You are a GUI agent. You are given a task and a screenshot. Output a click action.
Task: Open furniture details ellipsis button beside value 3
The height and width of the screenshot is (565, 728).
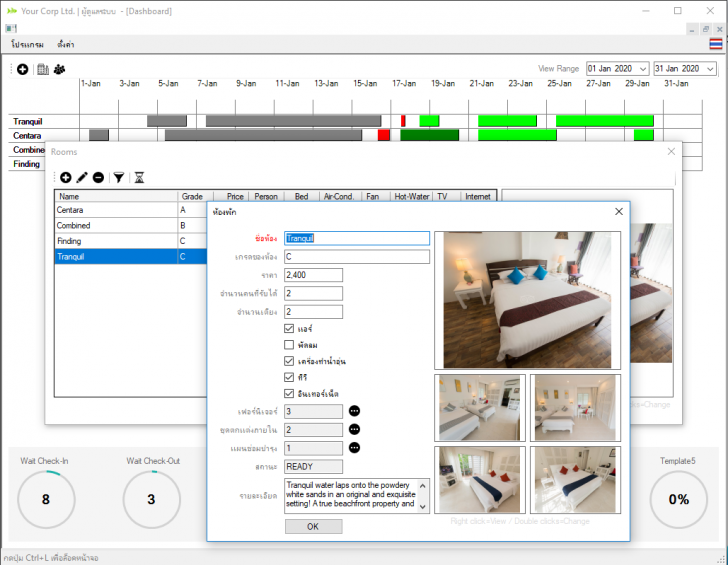coord(354,411)
